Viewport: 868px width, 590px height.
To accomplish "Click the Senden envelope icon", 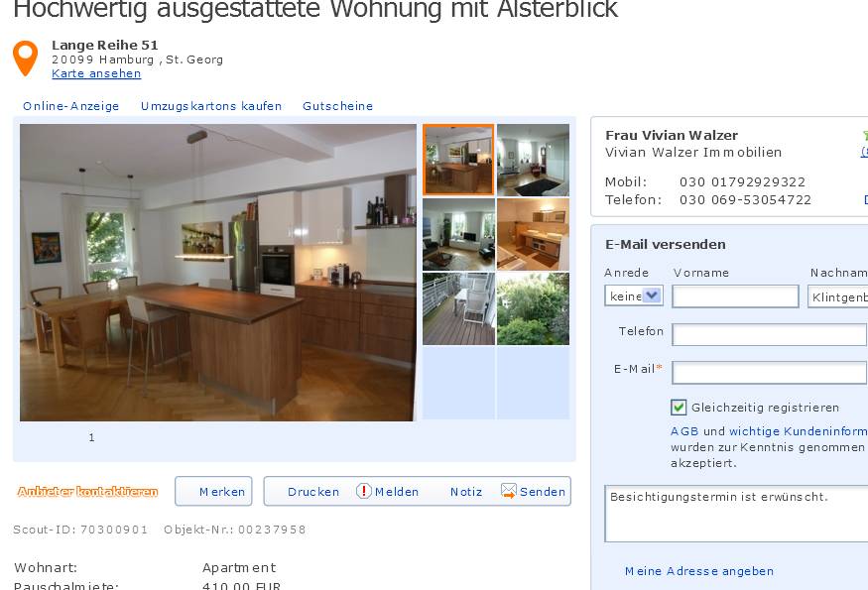I will [x=508, y=491].
